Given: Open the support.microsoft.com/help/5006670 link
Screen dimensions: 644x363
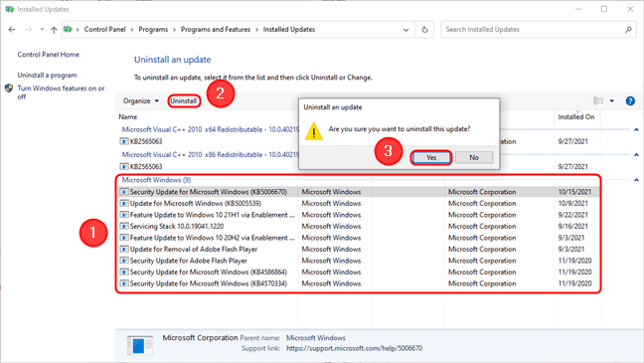Looking at the screenshot, I should tap(354, 348).
